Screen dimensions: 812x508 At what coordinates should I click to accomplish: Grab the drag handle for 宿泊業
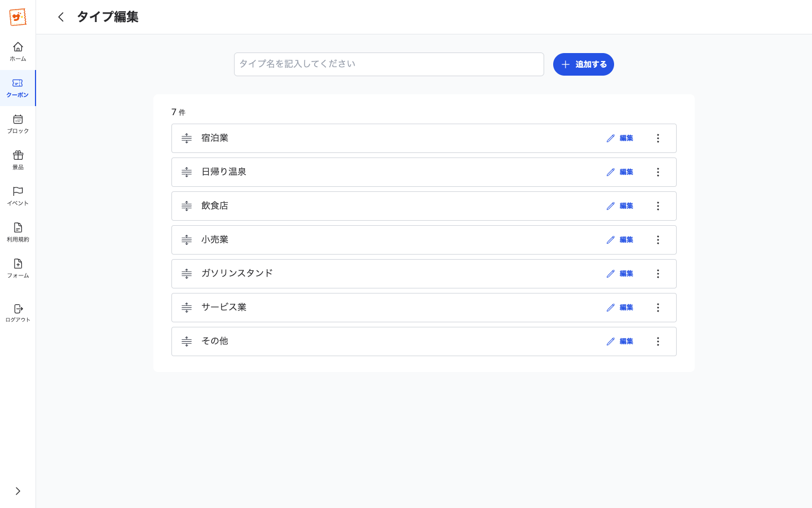pos(187,138)
